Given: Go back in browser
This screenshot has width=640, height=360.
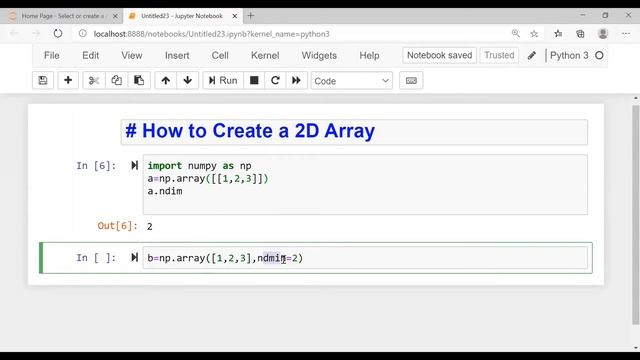Looking at the screenshot, I should (x=14, y=33).
